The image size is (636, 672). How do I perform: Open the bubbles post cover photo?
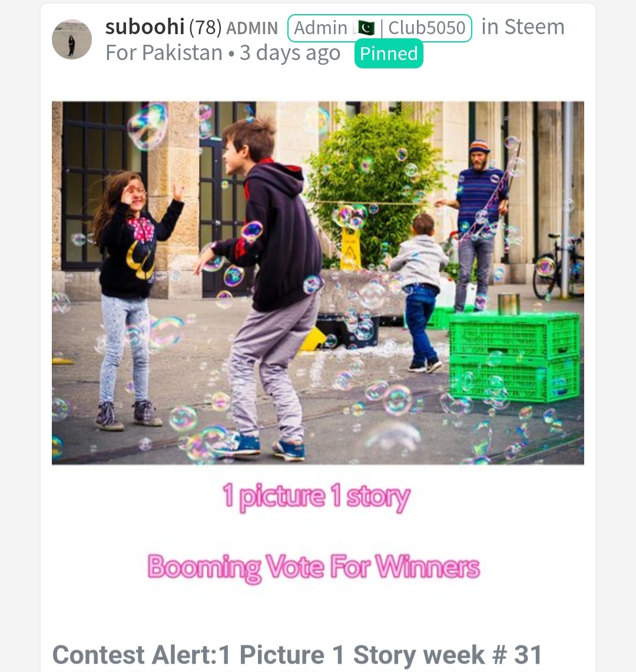click(317, 283)
